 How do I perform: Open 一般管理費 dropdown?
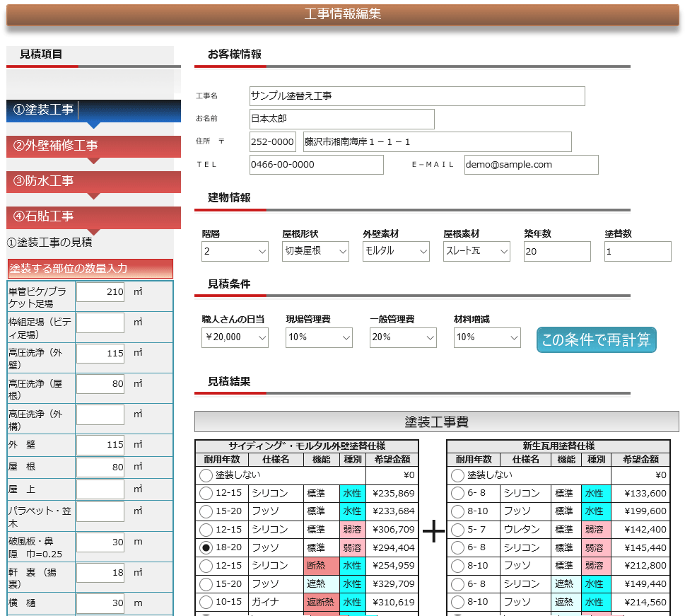point(403,337)
